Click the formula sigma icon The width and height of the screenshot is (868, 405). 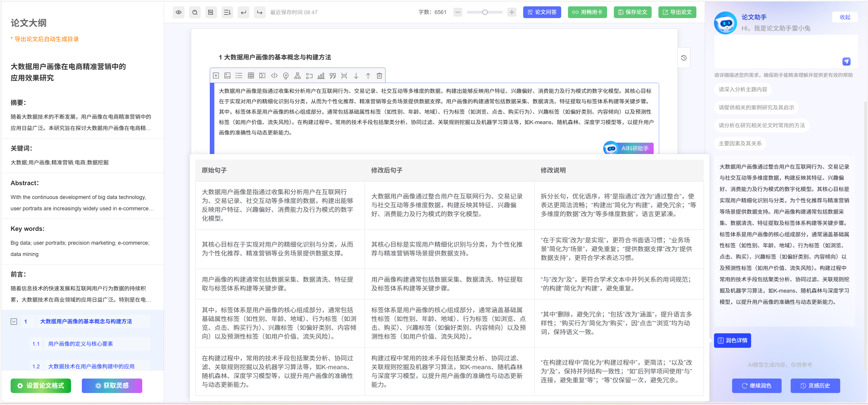tap(262, 76)
